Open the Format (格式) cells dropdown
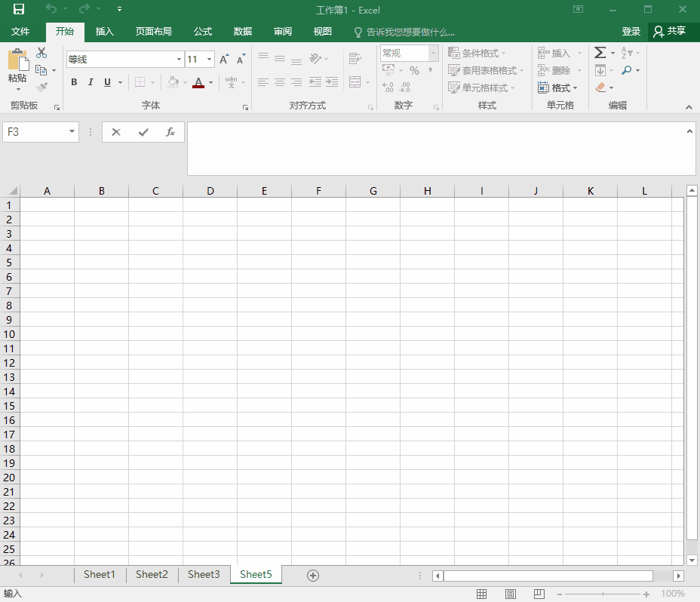 pyautogui.click(x=557, y=88)
